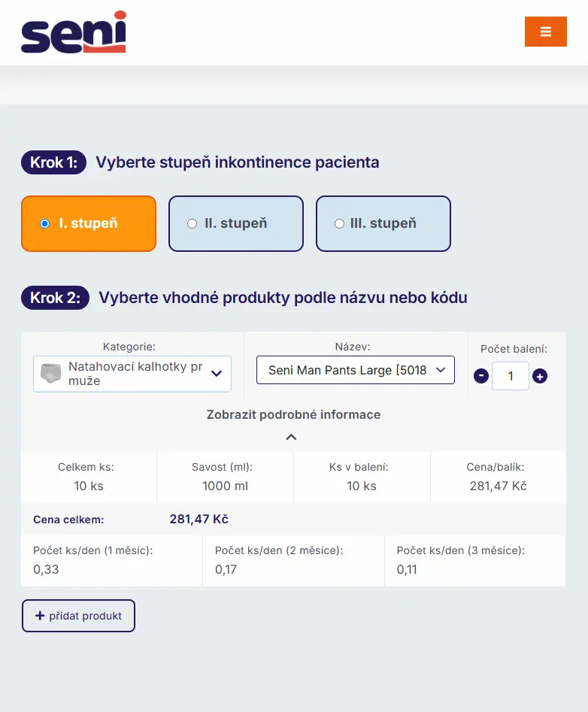Click the Cena/balík value 281,47 Kč

click(498, 486)
